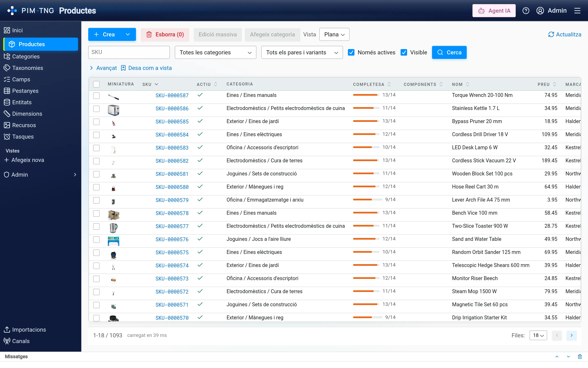
Task: Sort by Completesa column arrows
Action: (389, 84)
